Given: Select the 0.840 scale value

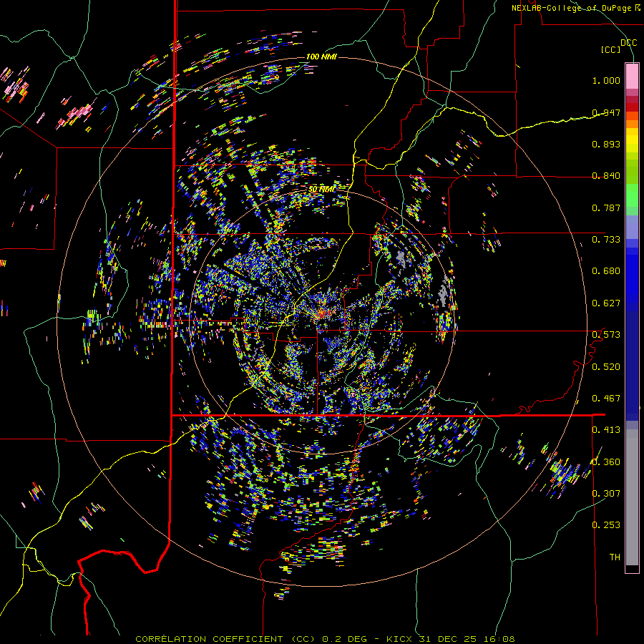Looking at the screenshot, I should [x=606, y=176].
